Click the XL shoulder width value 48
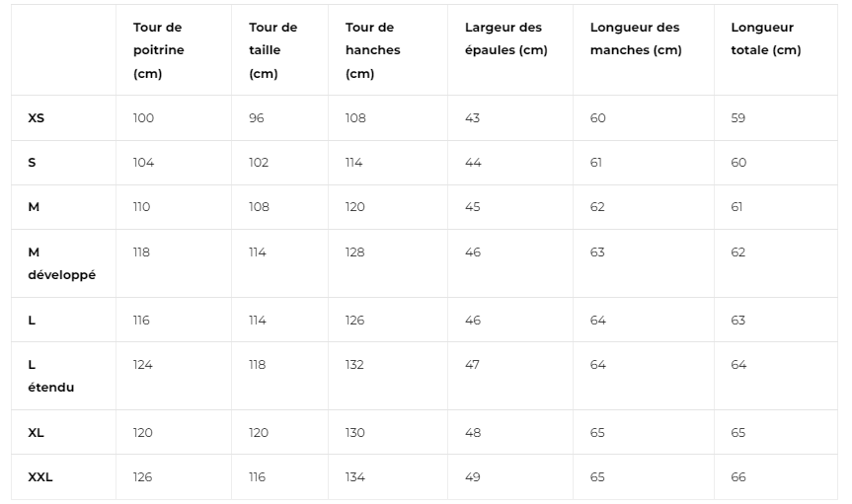Image resolution: width=852 pixels, height=504 pixels. pos(473,433)
